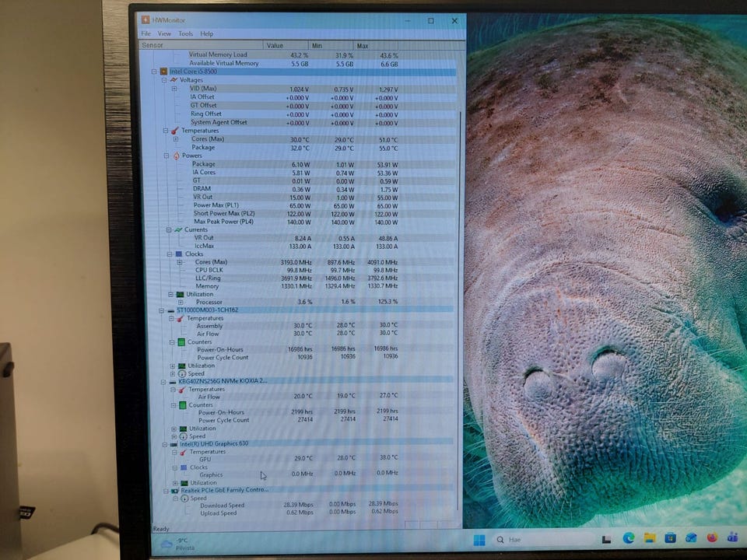Click the KBG40ZNS256G NVMe drive icon
The image size is (747, 560).
173,381
